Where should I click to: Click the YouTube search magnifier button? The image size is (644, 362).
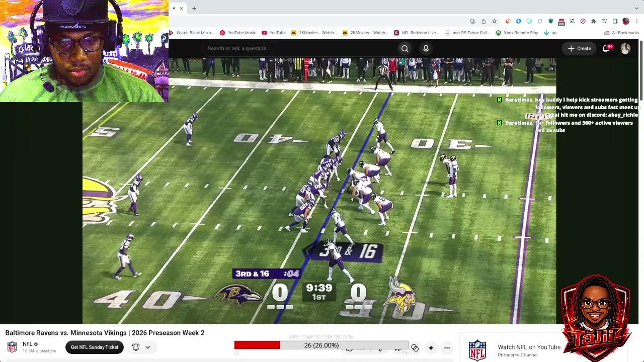point(405,48)
